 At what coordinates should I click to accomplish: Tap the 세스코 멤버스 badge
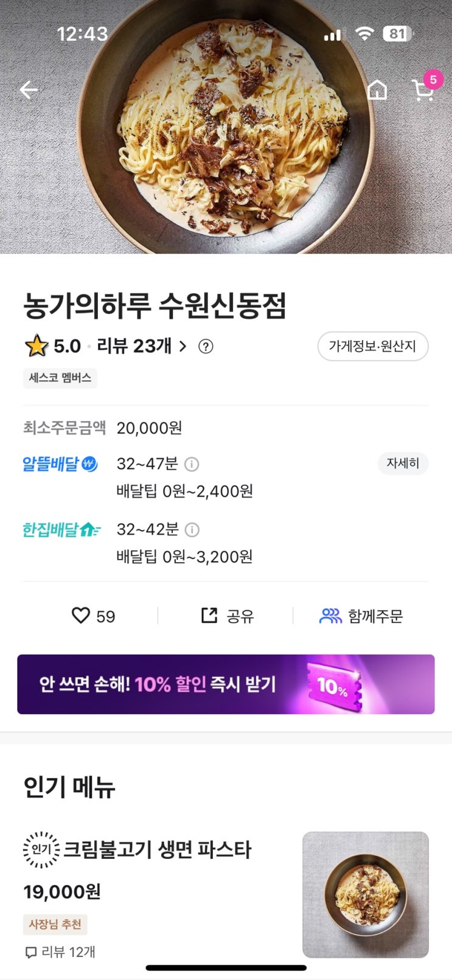[60, 378]
